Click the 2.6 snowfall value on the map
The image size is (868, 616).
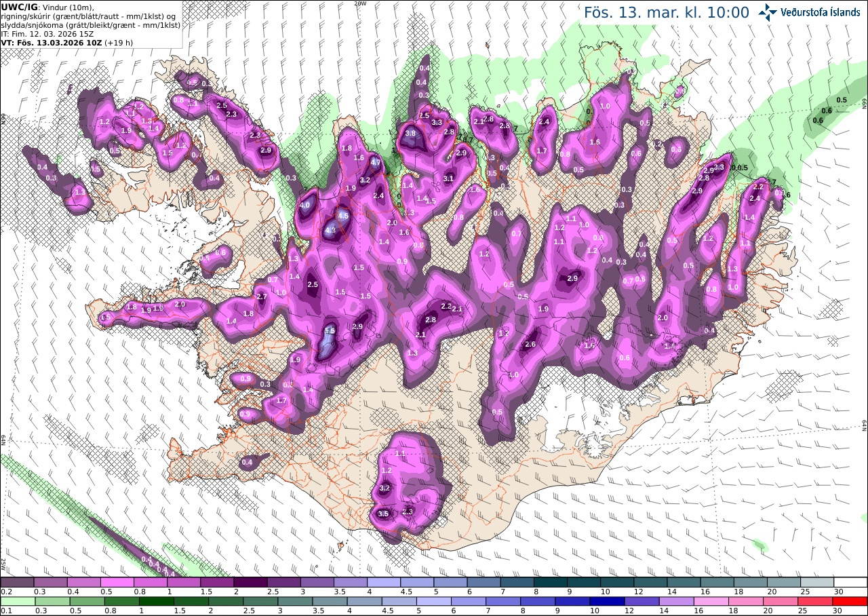pyautogui.click(x=530, y=345)
